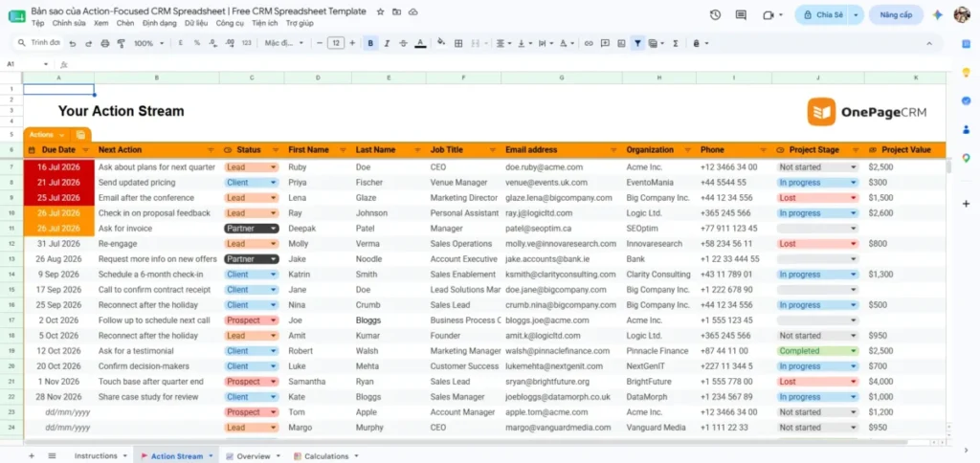Viewport: 980px width, 463px height.
Task: Click the Nâng cấp upgrade button
Action: [896, 15]
